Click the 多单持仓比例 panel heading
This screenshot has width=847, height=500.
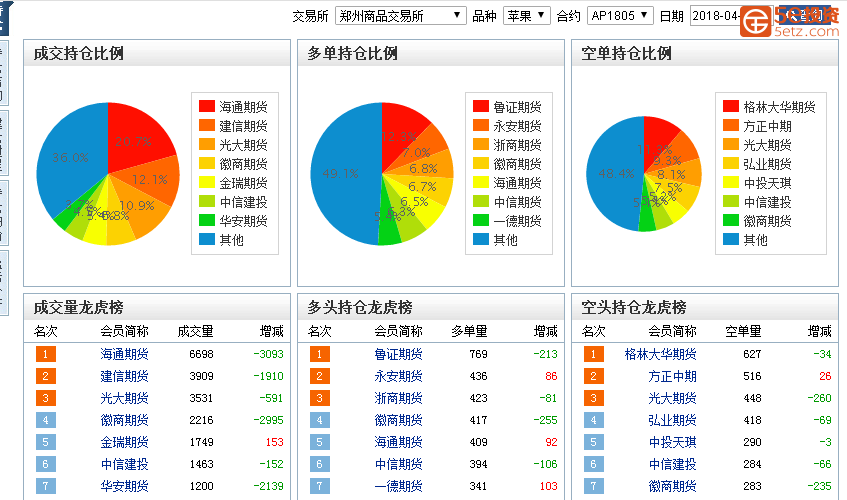pyautogui.click(x=352, y=53)
